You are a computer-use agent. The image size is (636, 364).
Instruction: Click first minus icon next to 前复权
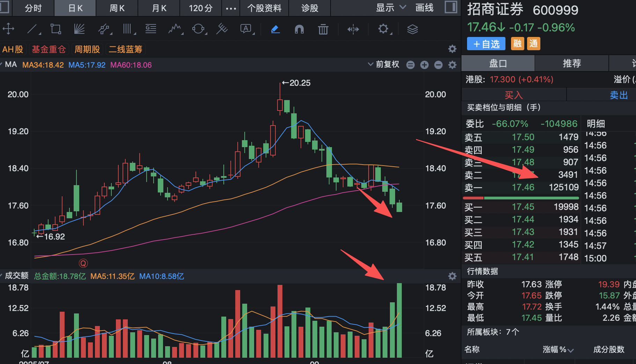[x=411, y=65]
